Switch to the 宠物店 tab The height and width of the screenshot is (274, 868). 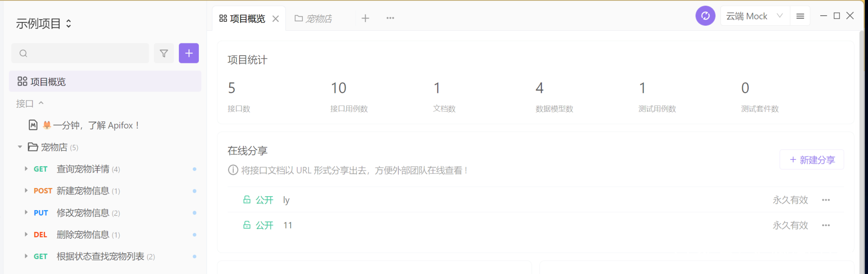pyautogui.click(x=313, y=19)
